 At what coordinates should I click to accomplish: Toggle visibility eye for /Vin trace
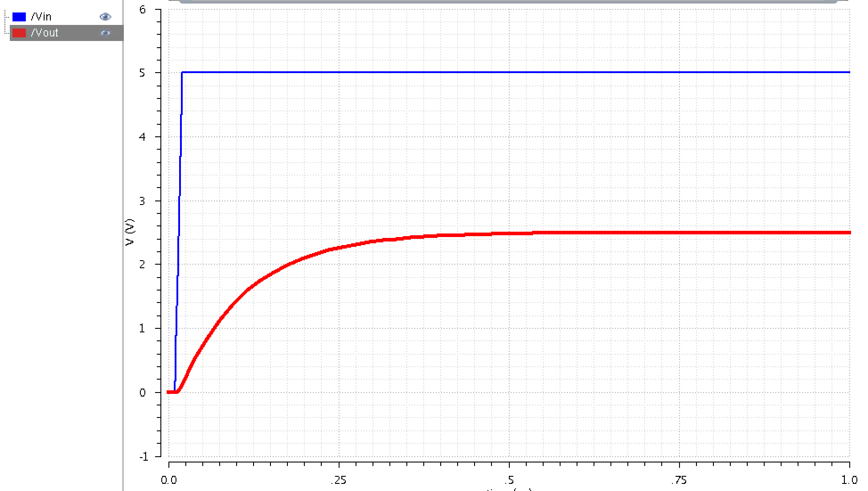point(105,17)
